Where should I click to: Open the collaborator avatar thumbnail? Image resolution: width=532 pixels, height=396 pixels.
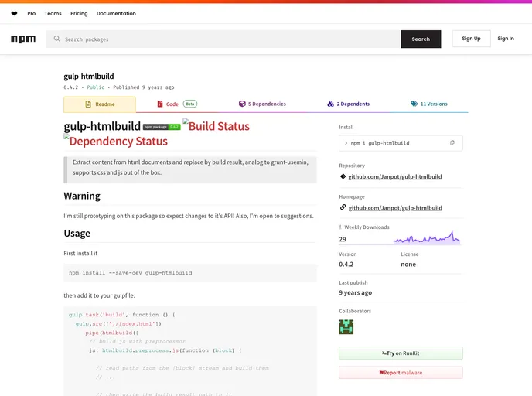tap(346, 326)
